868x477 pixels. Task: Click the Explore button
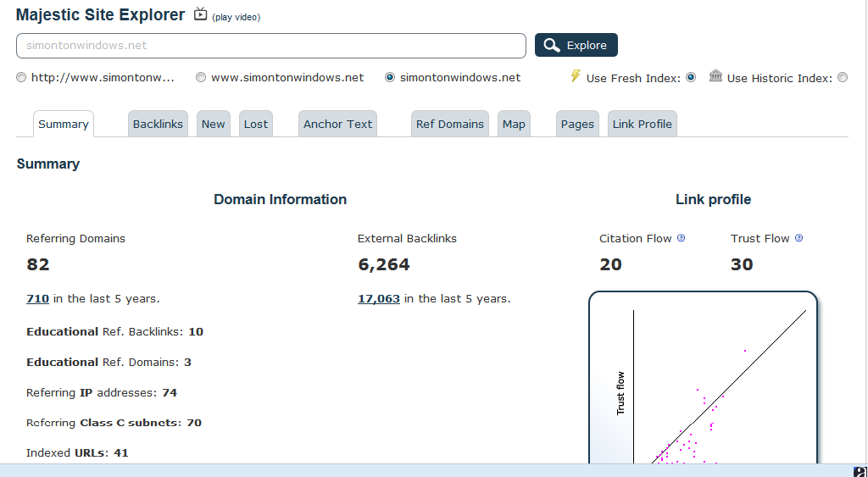pos(576,45)
